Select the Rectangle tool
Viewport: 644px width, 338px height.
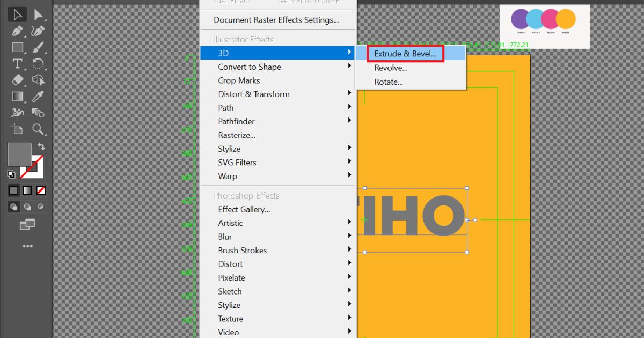click(17, 47)
